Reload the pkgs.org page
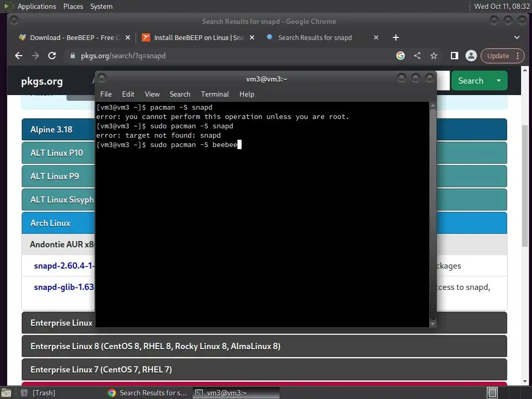Screen dimensions: 532x399 pos(52,56)
